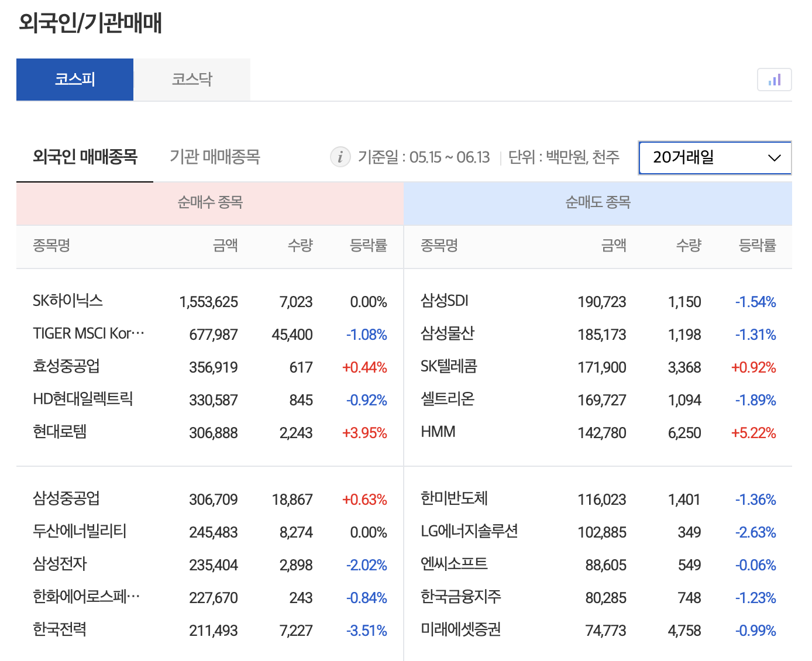Open the 한미반도체 stock link
812x661 pixels.
454,498
